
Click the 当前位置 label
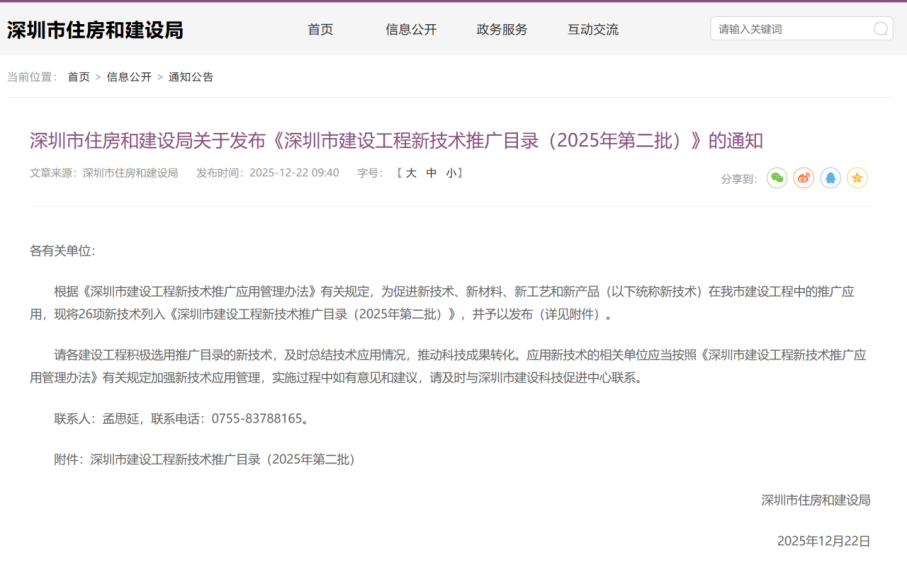32,77
